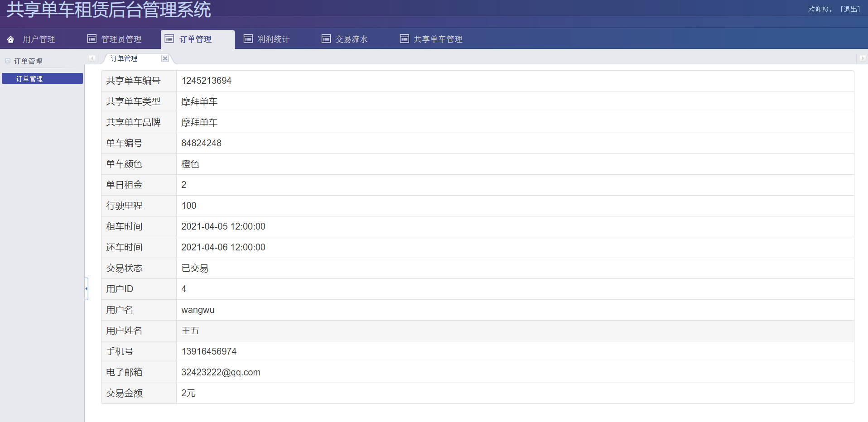Click the 还车时间 value 2021-04-06 12:00:00
This screenshot has height=422, width=868.
[x=223, y=247]
